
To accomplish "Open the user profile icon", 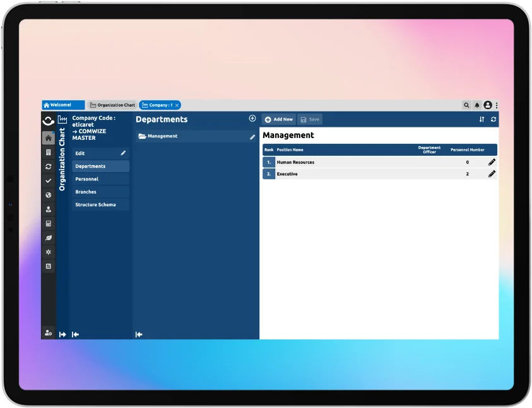I will pos(488,105).
